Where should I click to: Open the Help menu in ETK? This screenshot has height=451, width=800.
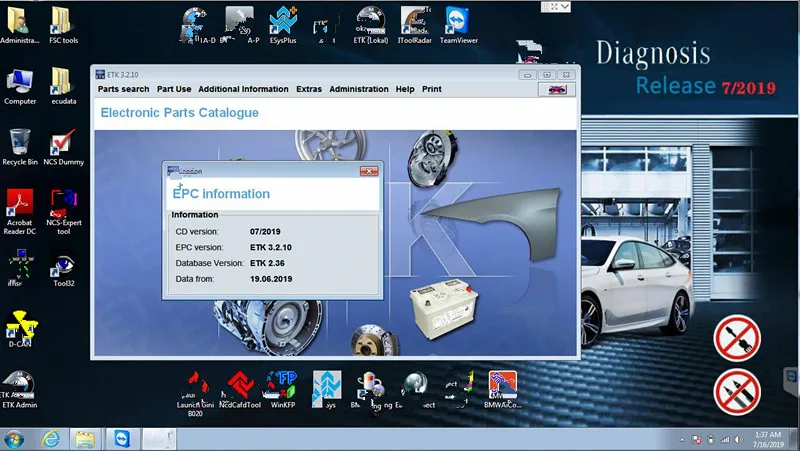point(405,89)
